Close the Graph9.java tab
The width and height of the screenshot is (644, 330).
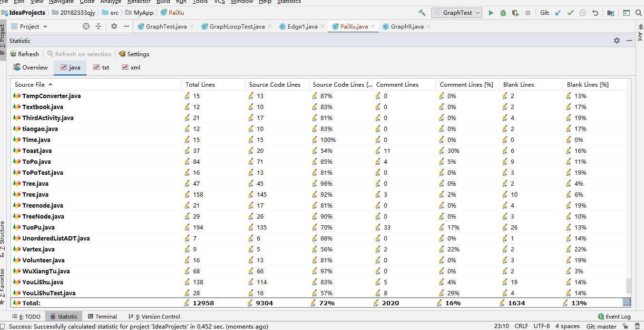pos(429,26)
